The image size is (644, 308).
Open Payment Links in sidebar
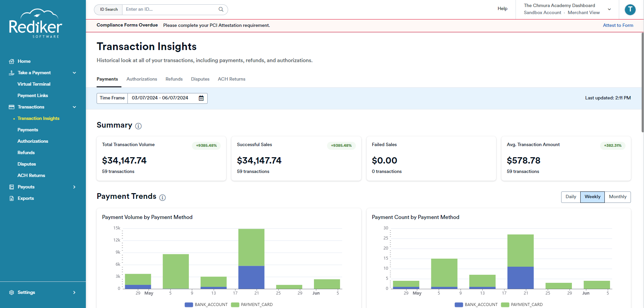pos(33,96)
